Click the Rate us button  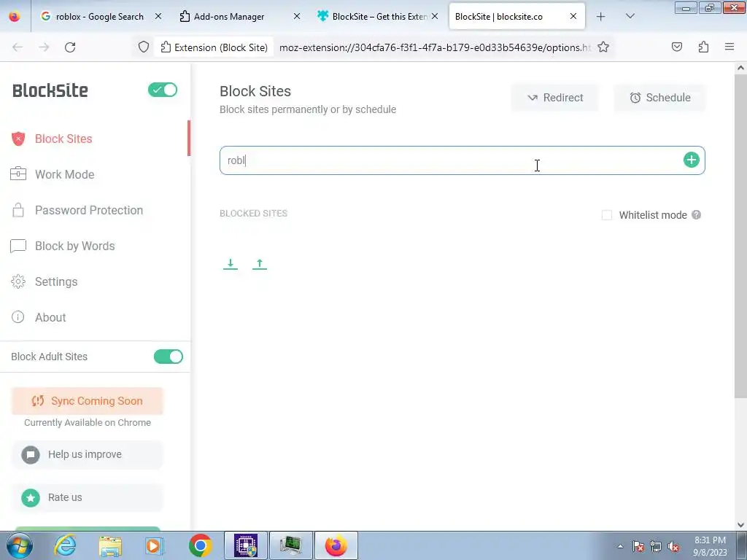(88, 497)
